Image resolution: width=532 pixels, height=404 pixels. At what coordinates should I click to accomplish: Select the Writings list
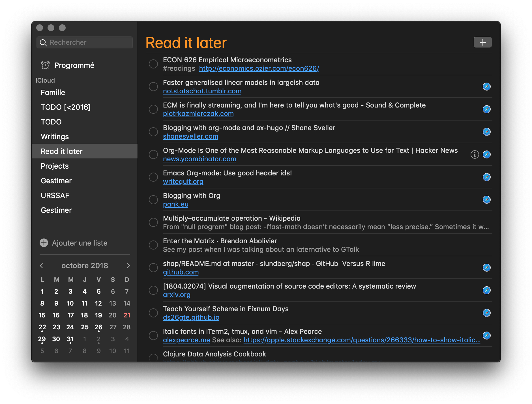click(55, 137)
